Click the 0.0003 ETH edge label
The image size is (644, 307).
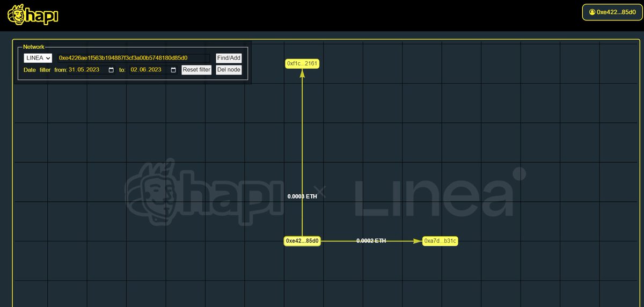pyautogui.click(x=302, y=196)
